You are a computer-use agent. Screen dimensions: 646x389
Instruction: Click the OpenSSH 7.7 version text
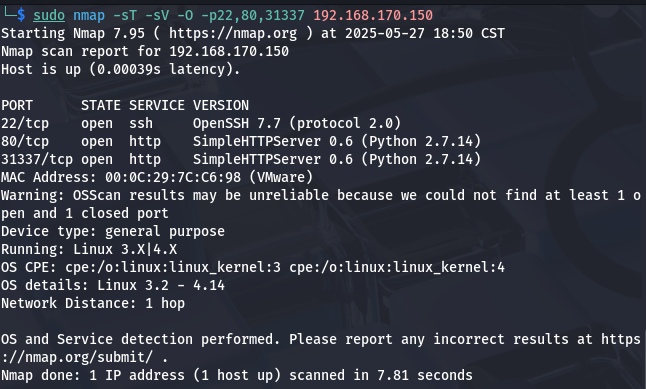[236, 123]
